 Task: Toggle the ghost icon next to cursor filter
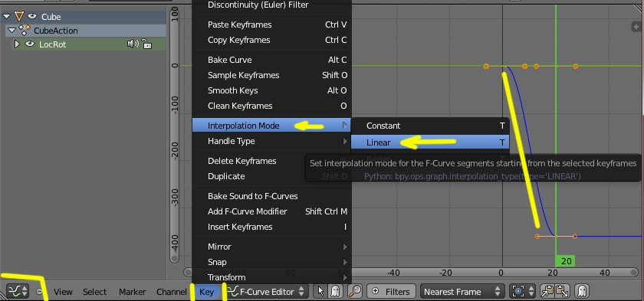click(x=335, y=292)
